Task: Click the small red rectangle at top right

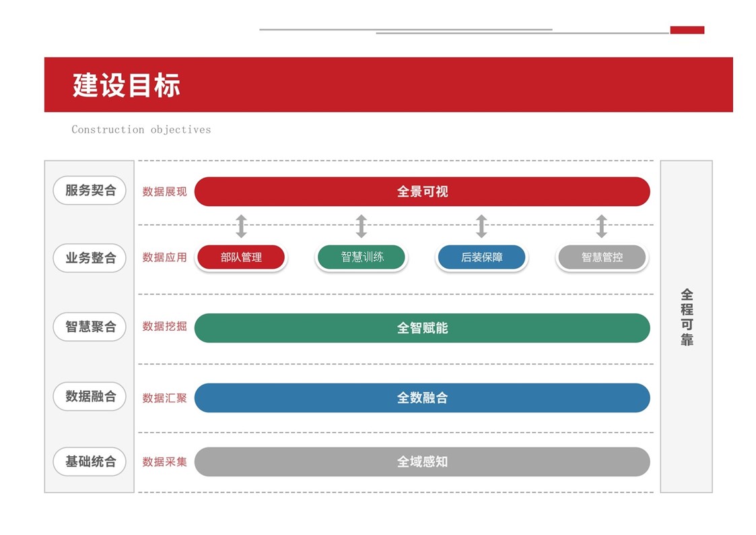Action: pyautogui.click(x=687, y=30)
